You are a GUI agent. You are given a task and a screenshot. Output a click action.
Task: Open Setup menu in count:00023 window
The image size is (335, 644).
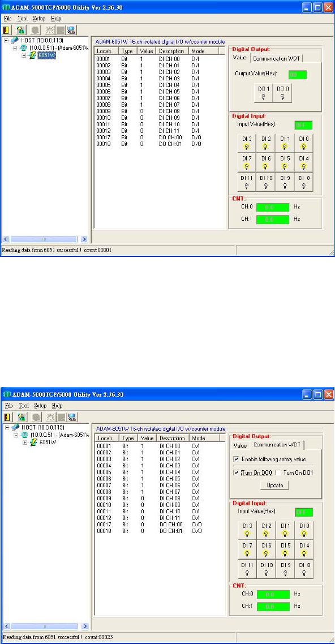40,405
